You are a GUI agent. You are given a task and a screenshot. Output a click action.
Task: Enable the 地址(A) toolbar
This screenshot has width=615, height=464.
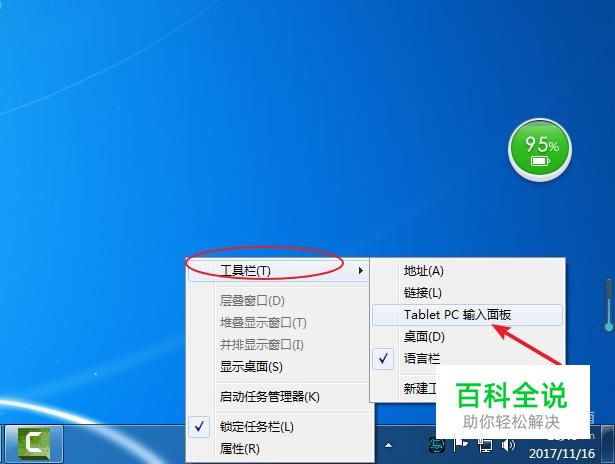[x=467, y=271]
